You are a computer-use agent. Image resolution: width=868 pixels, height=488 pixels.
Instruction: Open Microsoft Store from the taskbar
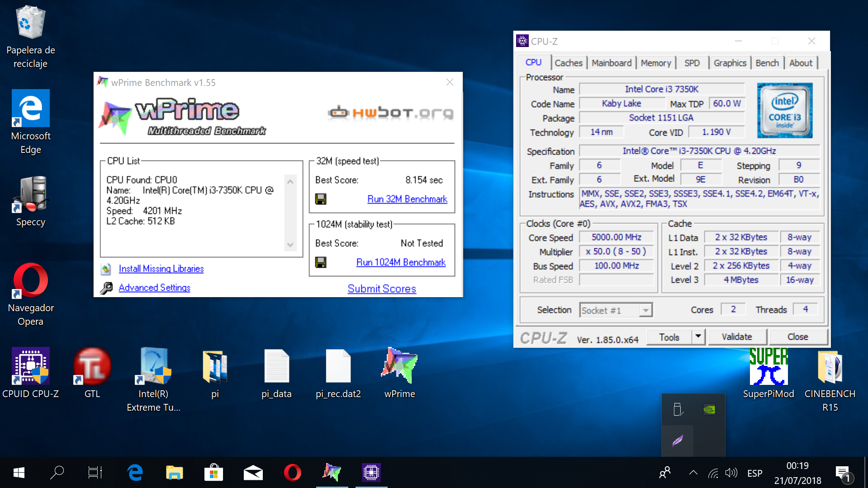coord(213,473)
